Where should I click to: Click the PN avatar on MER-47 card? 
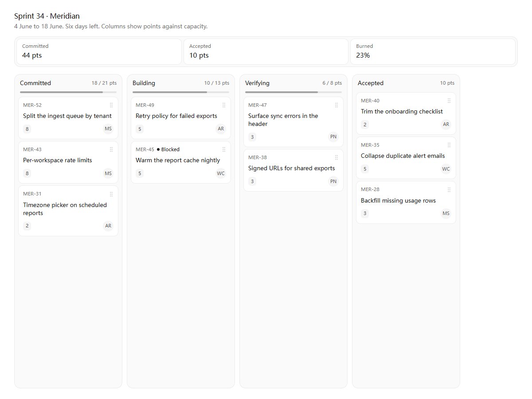(x=333, y=137)
